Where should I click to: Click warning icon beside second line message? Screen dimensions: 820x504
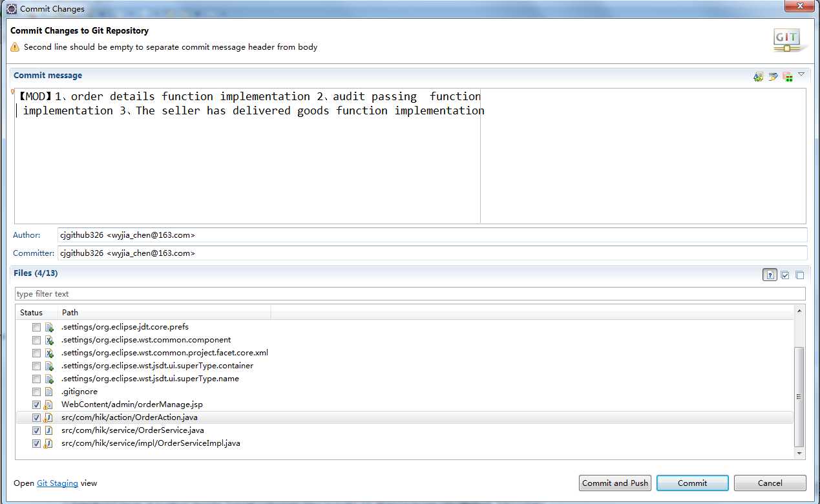click(x=15, y=47)
